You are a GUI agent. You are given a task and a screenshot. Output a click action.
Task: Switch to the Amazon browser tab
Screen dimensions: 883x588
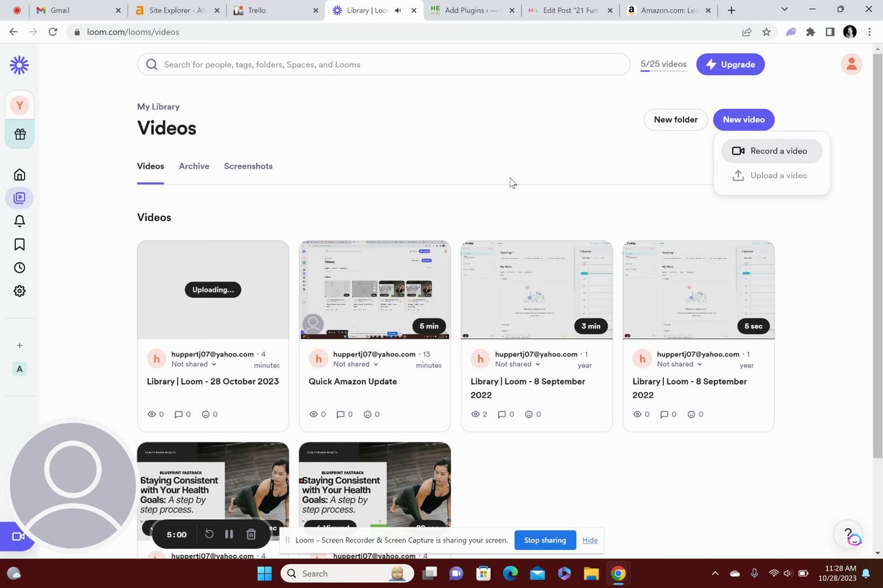[x=669, y=10]
